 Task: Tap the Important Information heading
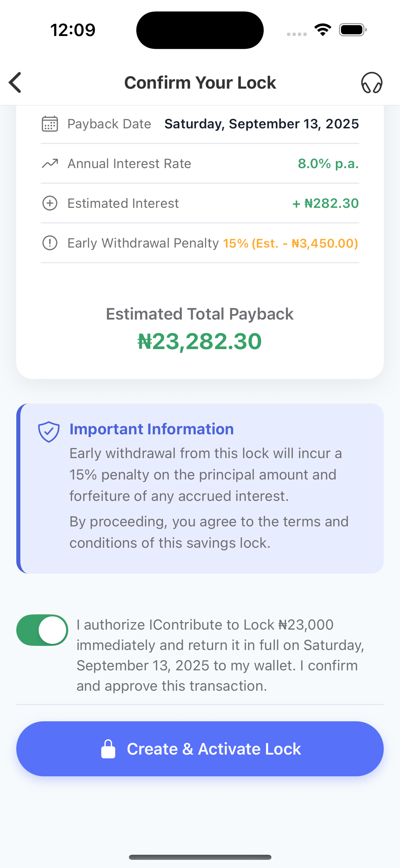[x=152, y=429]
